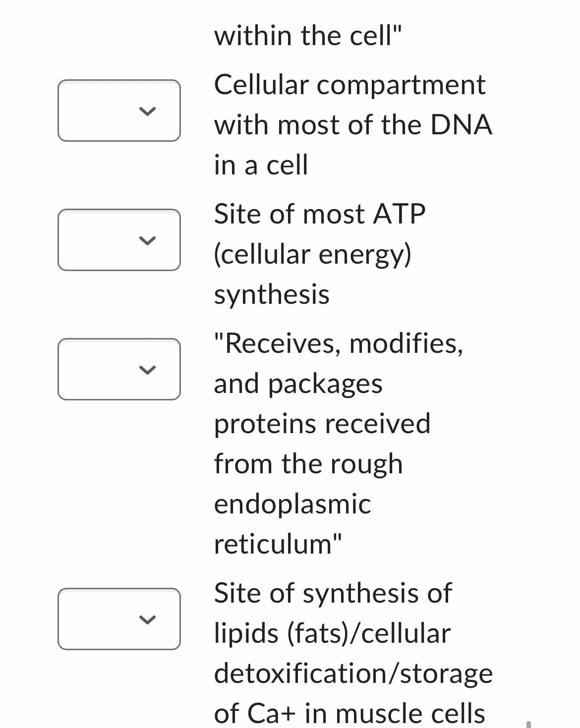This screenshot has width=580, height=728.
Task: Click the text "Site of most ATP (cellular energy) synthesis"
Action: click(320, 253)
